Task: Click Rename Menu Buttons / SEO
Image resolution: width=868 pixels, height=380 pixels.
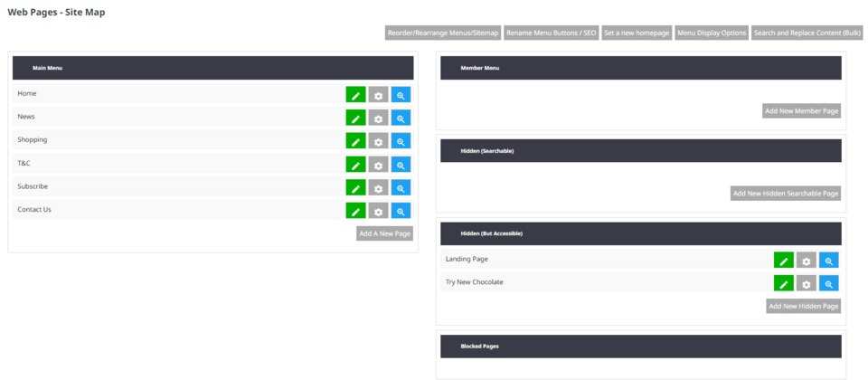Action: pos(551,33)
